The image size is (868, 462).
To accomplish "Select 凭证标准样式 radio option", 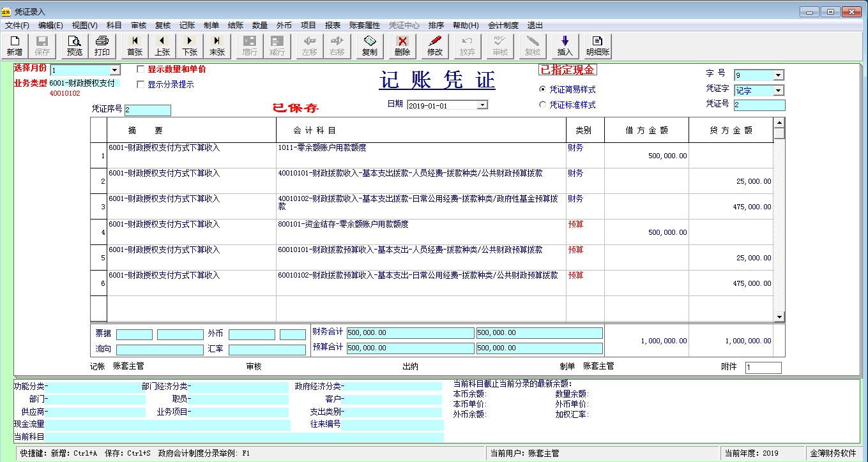I will tap(543, 105).
